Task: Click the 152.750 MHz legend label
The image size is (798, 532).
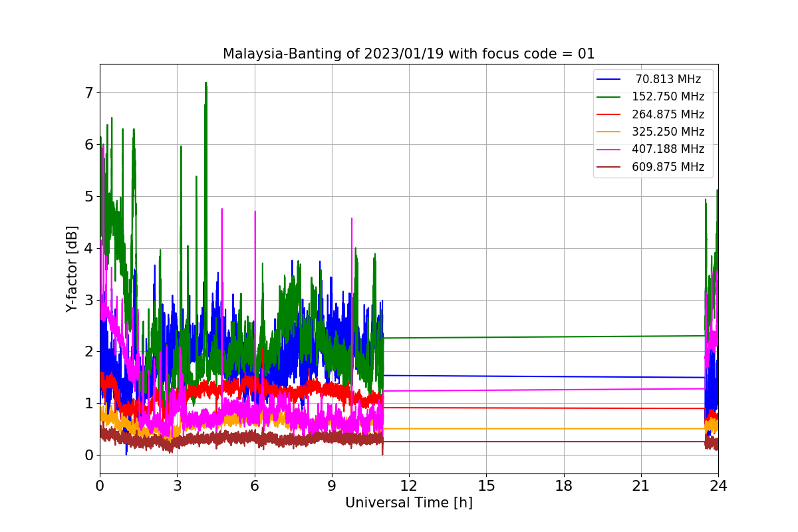Action: tap(668, 96)
